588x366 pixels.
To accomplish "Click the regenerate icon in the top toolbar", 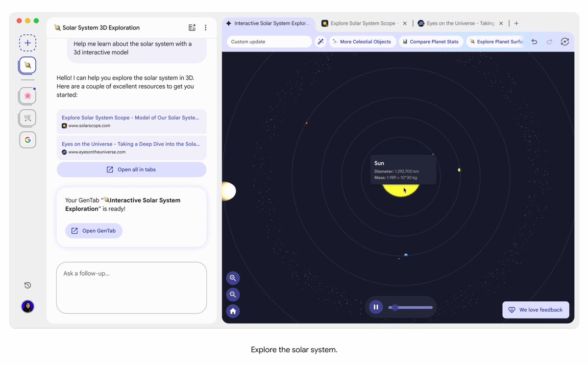I will coord(564,42).
